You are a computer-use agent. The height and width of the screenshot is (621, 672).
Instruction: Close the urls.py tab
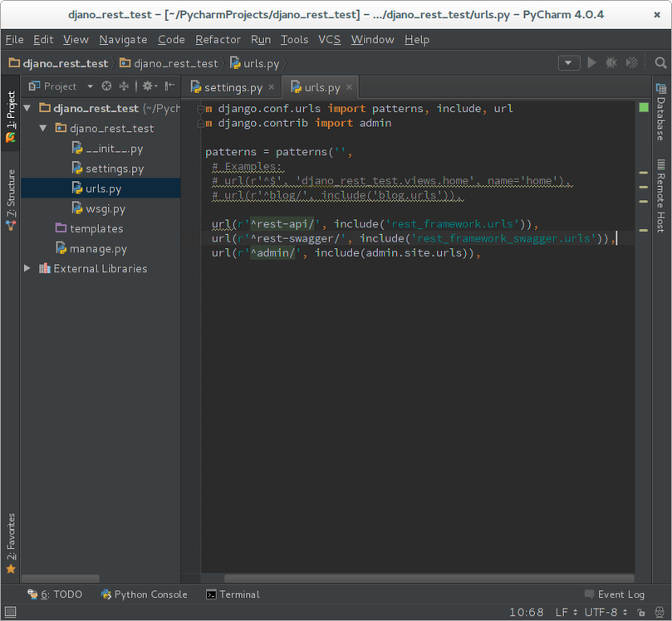(x=349, y=87)
